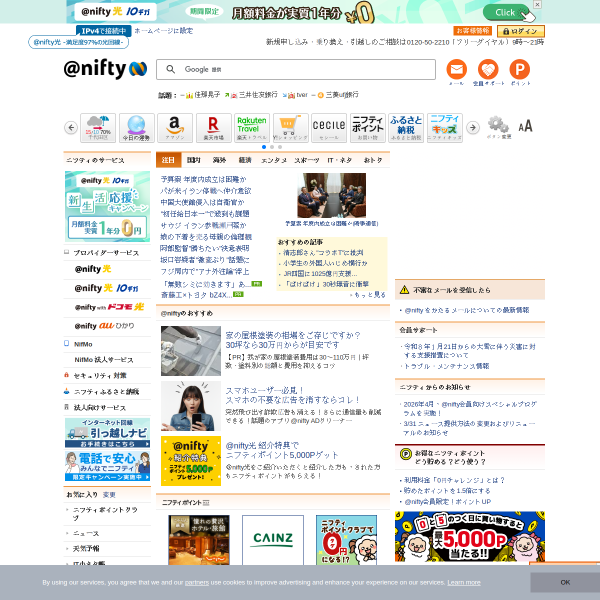
Task: Advance shortcut carousel with right arrow
Action: (473, 127)
